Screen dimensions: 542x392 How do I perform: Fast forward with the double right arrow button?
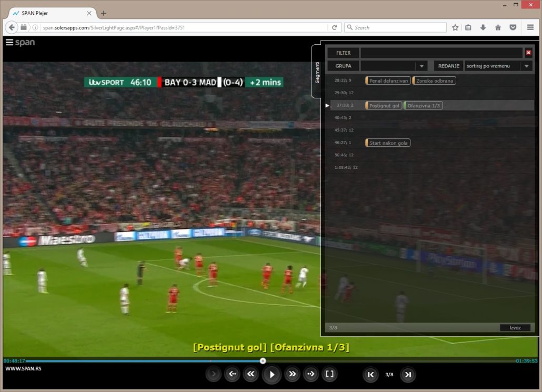click(x=292, y=374)
